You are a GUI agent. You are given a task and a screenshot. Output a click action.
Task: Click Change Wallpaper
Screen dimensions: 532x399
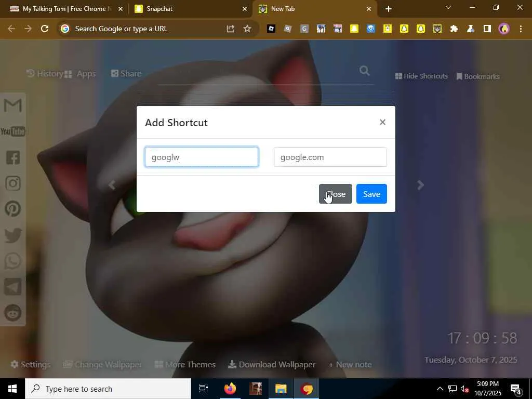click(102, 364)
